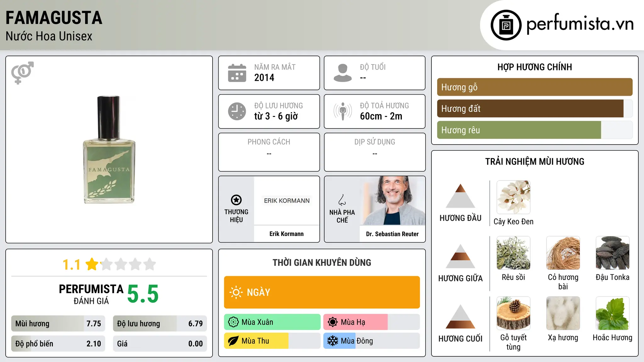Open the Famagusta perfume bottle image
Image resolution: width=644 pixels, height=362 pixels.
[109, 150]
